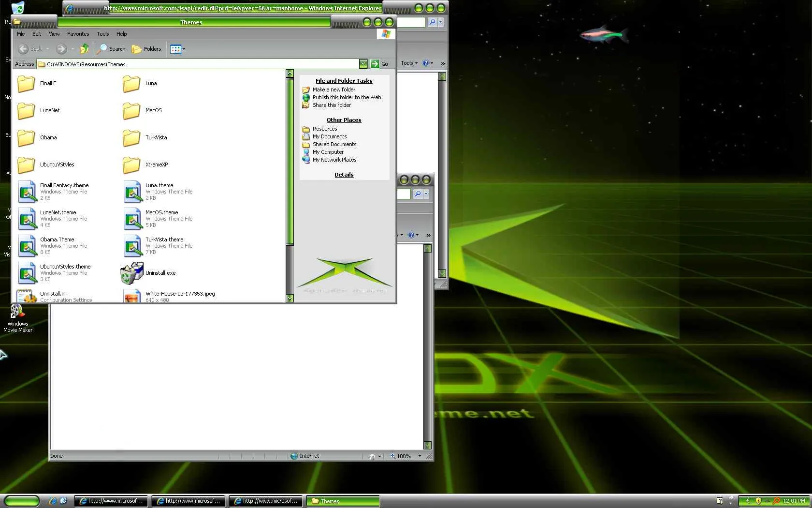This screenshot has width=812, height=508.
Task: Click the security shield tray icon
Action: pos(758,501)
